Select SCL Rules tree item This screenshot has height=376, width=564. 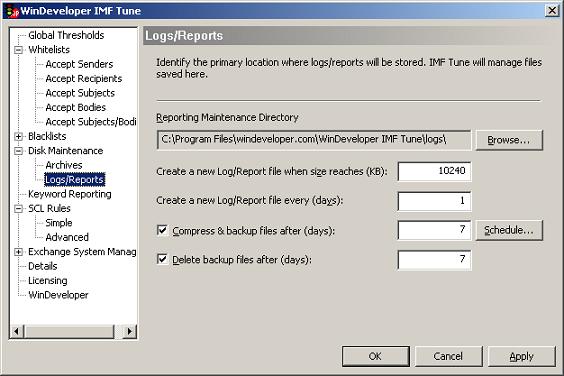click(x=49, y=208)
